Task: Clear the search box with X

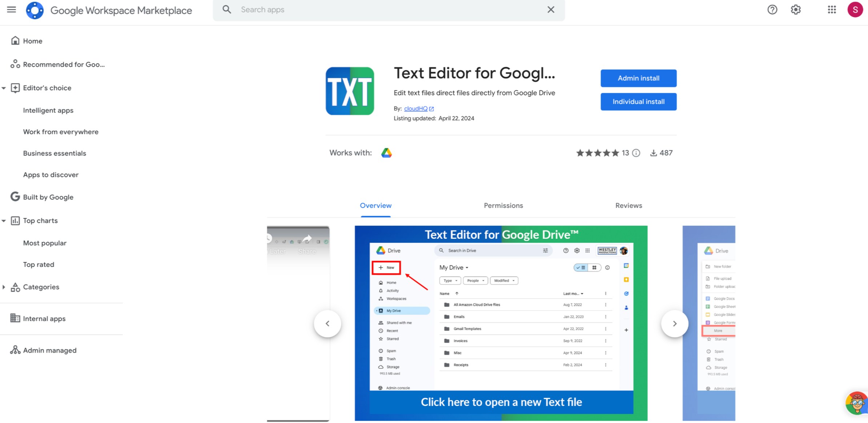Action: pos(551,9)
